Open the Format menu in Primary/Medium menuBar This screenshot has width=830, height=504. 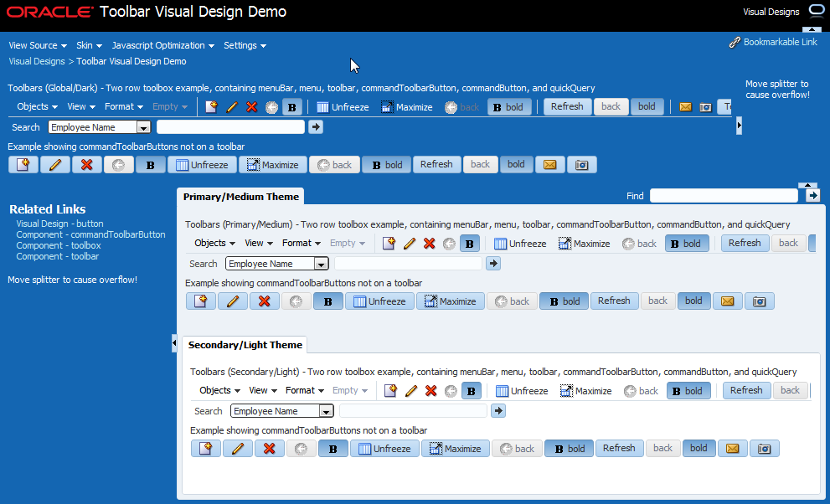(x=302, y=244)
